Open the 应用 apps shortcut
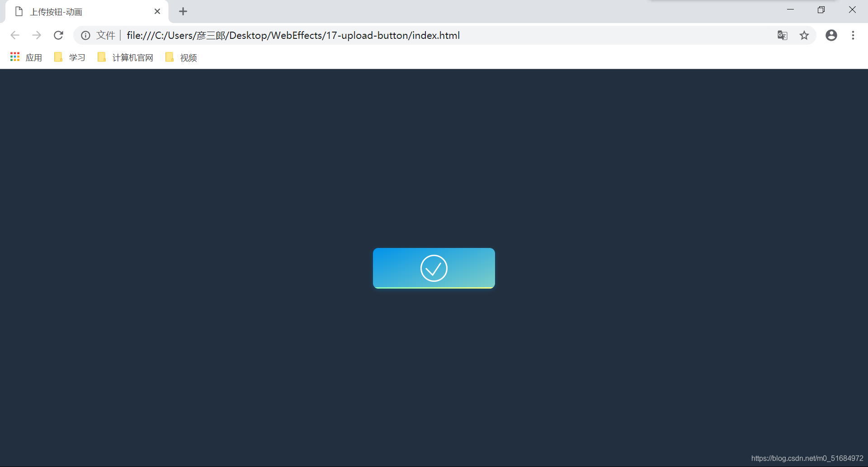This screenshot has width=868, height=467. click(x=26, y=57)
